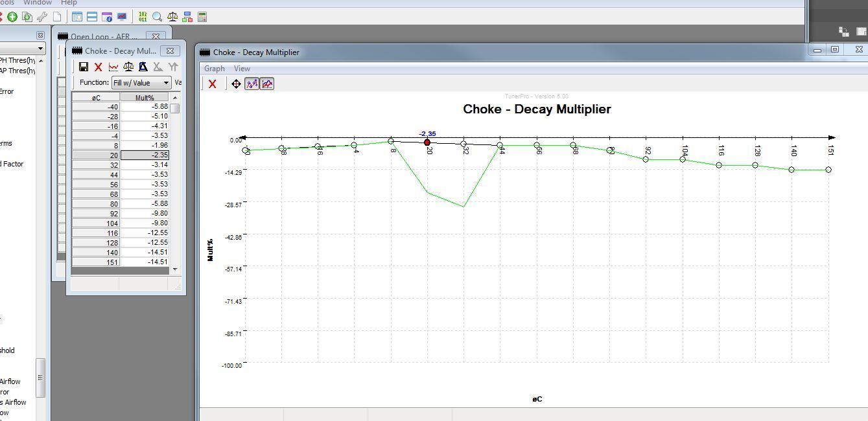This screenshot has height=421, width=868.
Task: Expand the dropdown at top of left panel
Action: click(40, 49)
